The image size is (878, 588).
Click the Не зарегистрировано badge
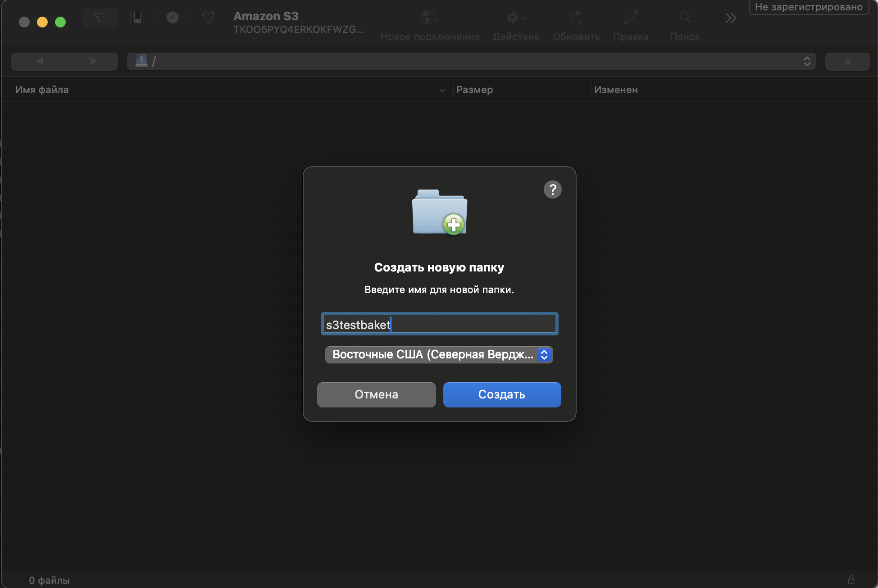tap(809, 7)
